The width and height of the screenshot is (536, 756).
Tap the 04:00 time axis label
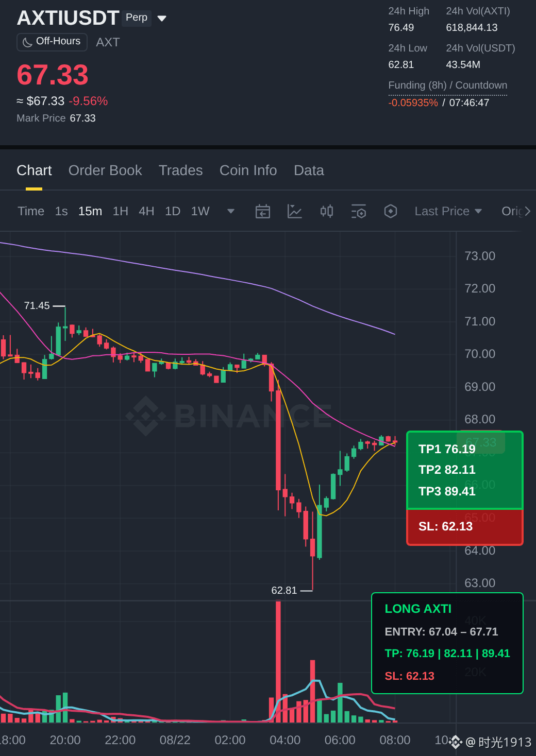click(x=285, y=740)
